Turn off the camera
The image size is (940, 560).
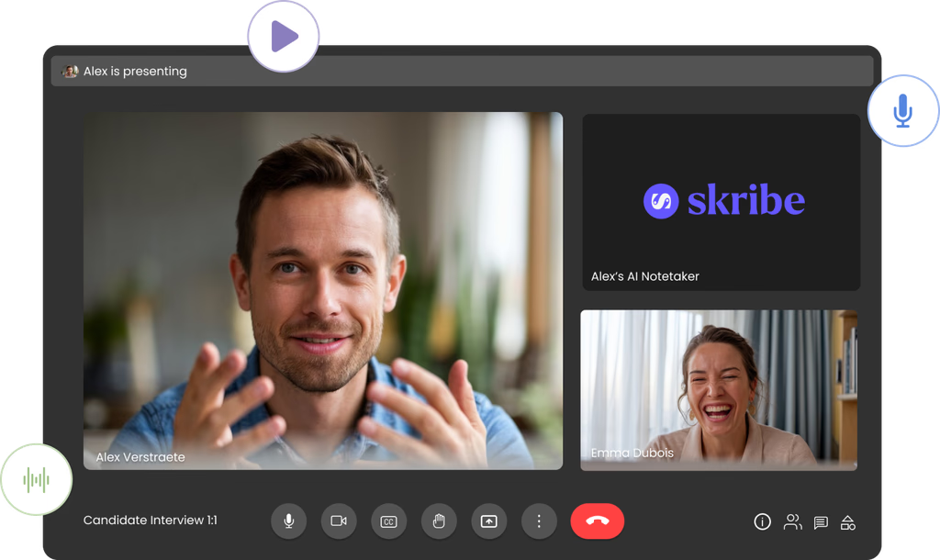click(x=339, y=521)
